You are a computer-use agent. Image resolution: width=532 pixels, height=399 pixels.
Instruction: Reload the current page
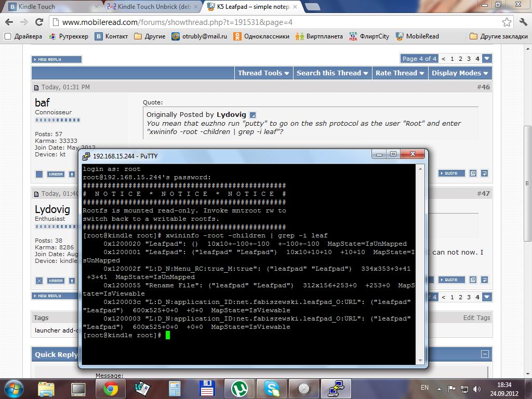coord(39,22)
